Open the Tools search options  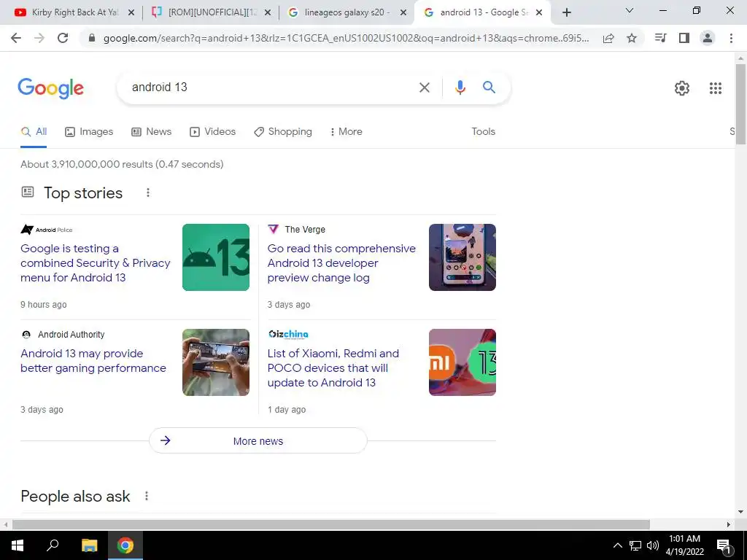click(483, 131)
